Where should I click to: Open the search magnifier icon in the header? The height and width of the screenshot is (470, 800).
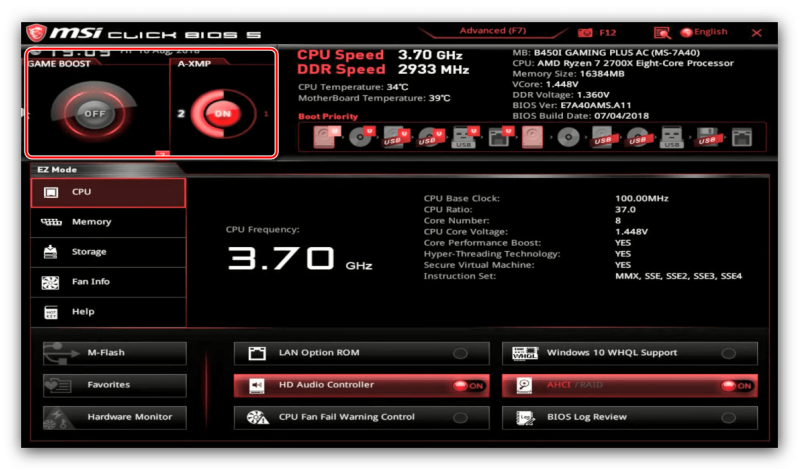(662, 33)
